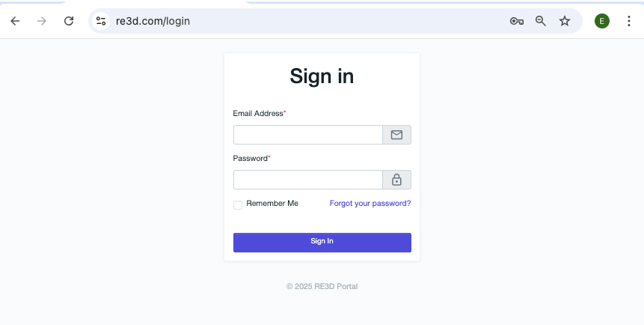Click the lock icon beside password field
The height and width of the screenshot is (325, 644).
(x=396, y=180)
